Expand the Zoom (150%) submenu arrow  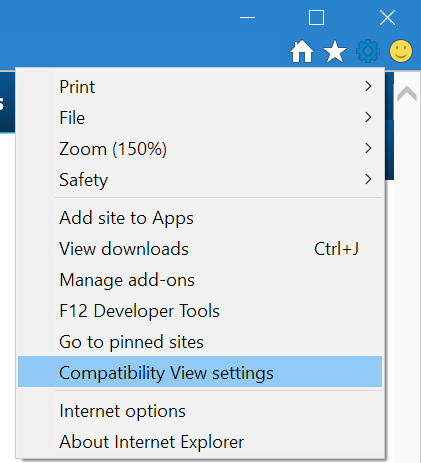[x=368, y=148]
